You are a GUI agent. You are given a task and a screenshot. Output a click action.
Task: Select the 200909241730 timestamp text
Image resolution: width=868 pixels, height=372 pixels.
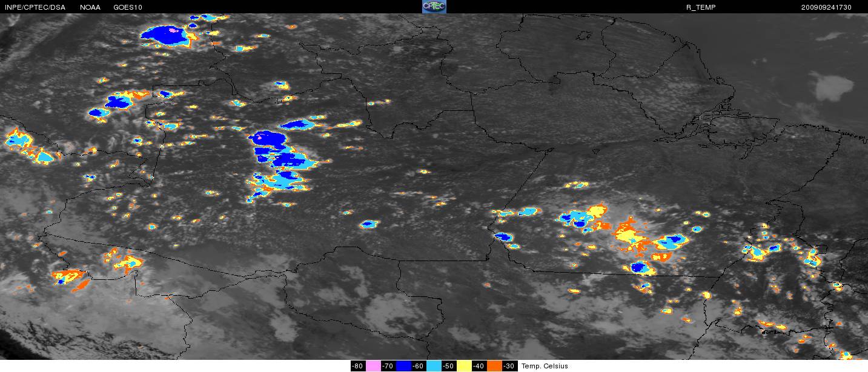pos(826,7)
